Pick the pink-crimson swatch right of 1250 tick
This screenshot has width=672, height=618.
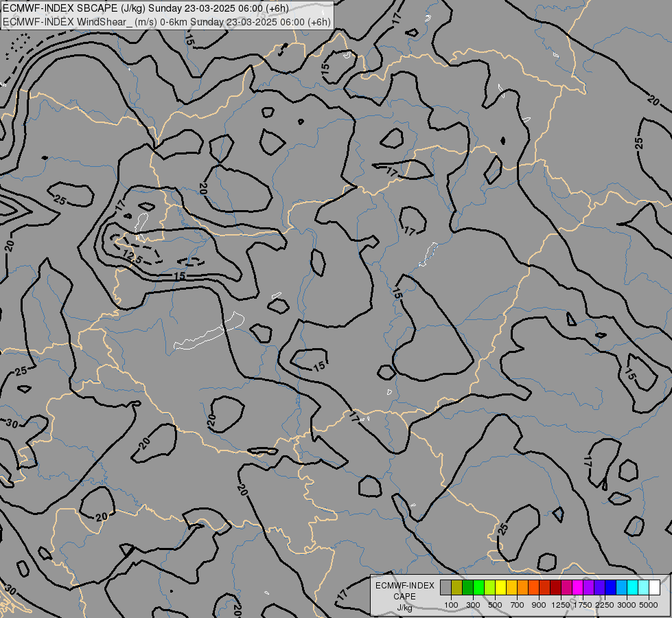pyautogui.click(x=566, y=587)
